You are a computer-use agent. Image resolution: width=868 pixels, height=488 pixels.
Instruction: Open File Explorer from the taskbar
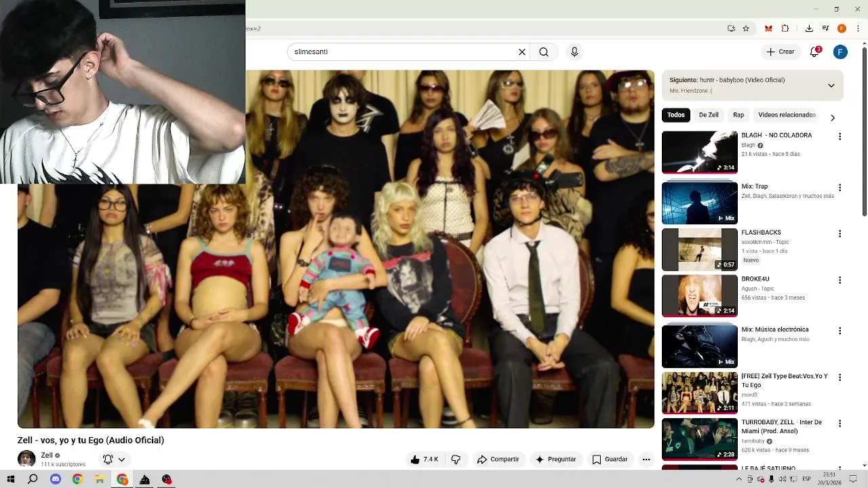[100, 479]
